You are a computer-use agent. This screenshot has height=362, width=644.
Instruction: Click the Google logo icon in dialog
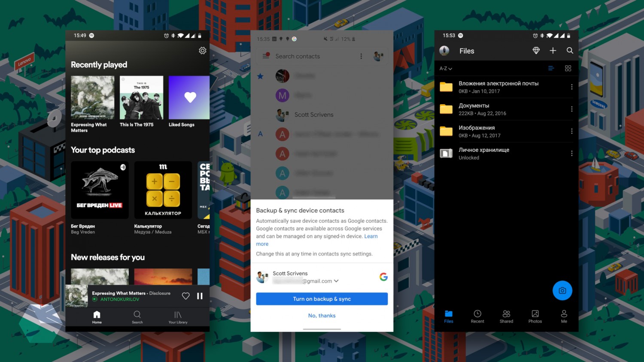383,277
